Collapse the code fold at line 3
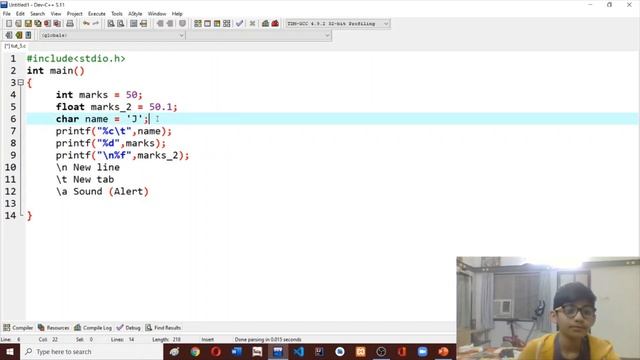Viewport: 640px width, 360px height. tap(21, 82)
